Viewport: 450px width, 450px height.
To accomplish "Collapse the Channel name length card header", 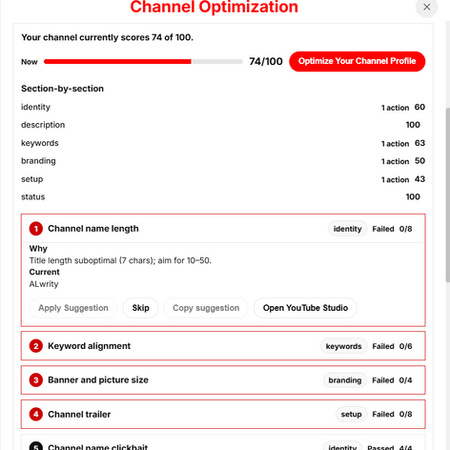I will coord(223,229).
